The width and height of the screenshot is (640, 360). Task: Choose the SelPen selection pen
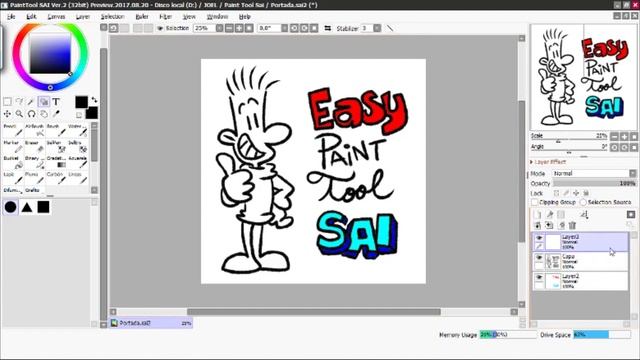56,146
